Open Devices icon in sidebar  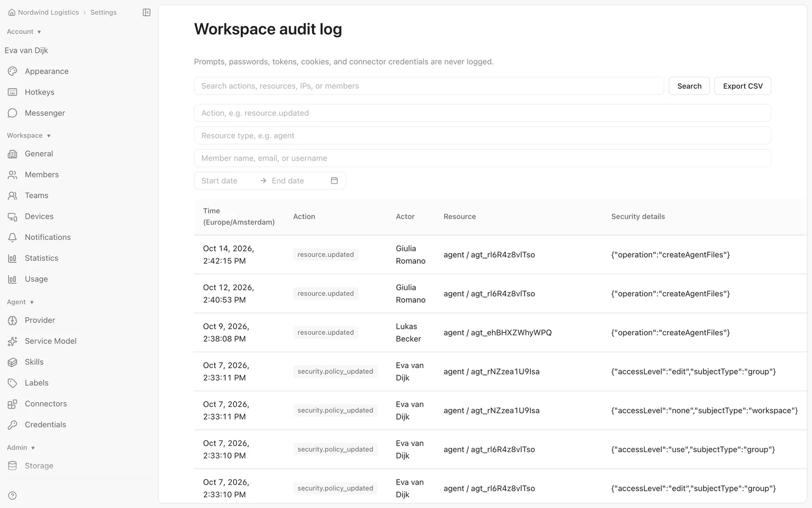pos(13,216)
